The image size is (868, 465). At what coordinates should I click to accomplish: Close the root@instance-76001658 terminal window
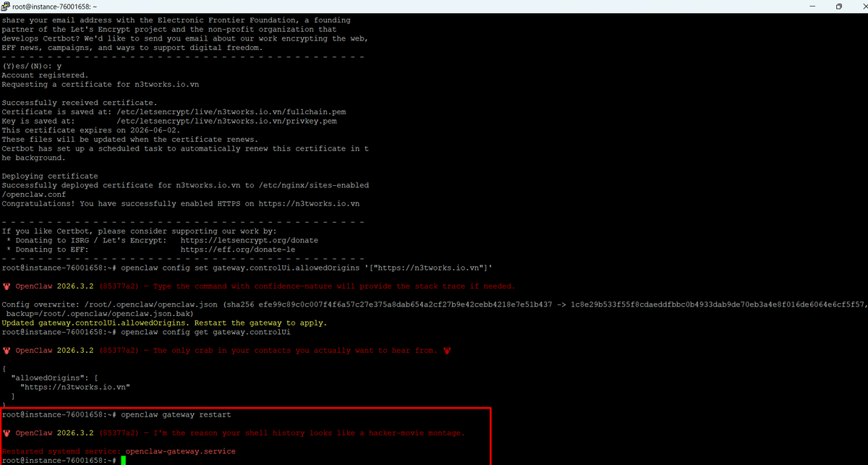pyautogui.click(x=859, y=7)
